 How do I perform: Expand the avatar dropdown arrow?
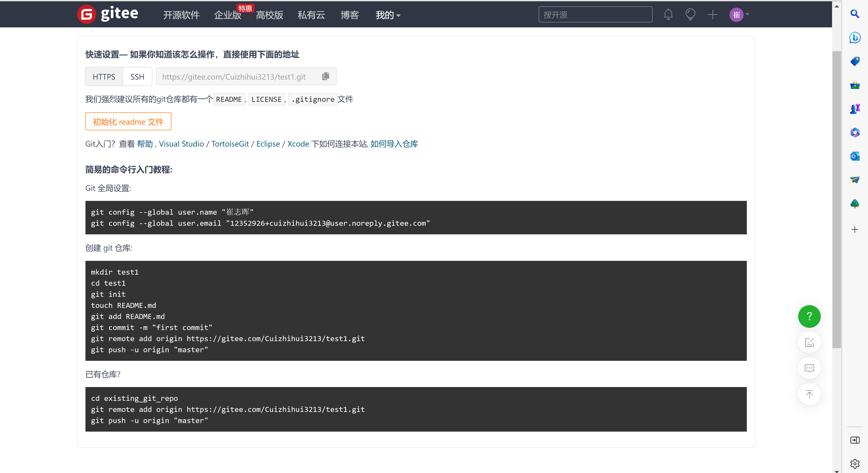point(747,14)
